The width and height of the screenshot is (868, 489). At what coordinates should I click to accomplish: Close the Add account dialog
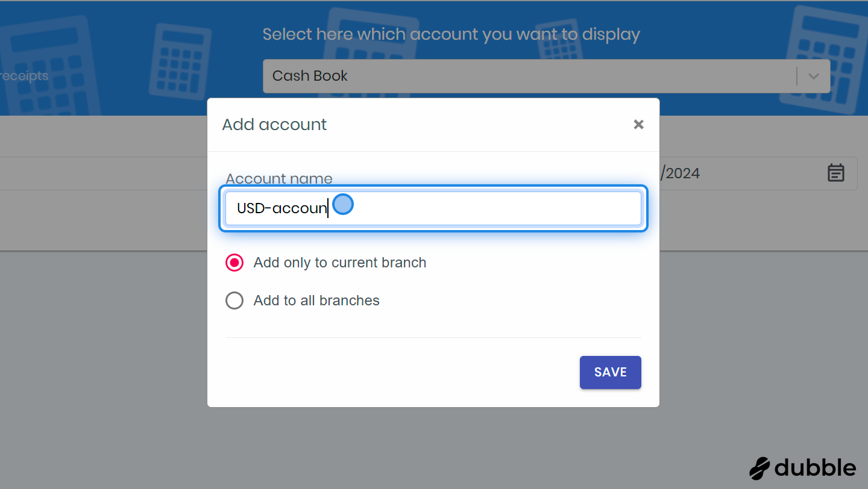click(638, 125)
